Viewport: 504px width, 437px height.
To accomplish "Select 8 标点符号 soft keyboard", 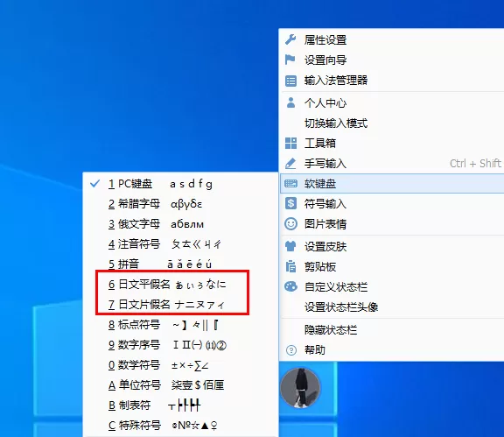I will tap(180, 325).
